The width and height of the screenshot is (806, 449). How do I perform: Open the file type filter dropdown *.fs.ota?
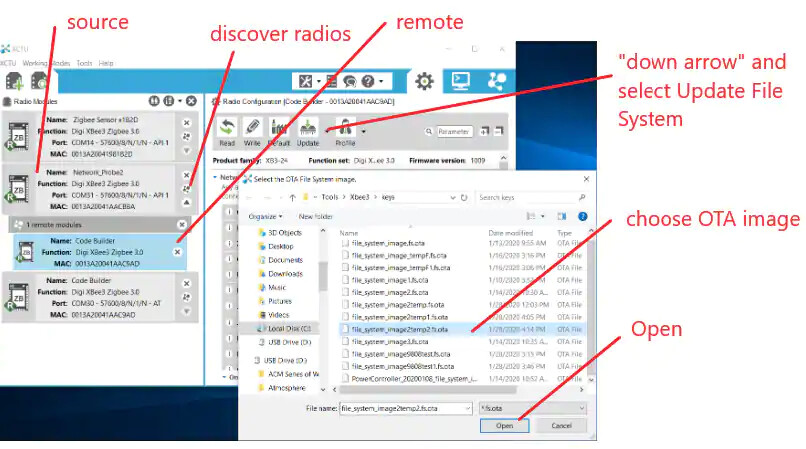tap(532, 408)
